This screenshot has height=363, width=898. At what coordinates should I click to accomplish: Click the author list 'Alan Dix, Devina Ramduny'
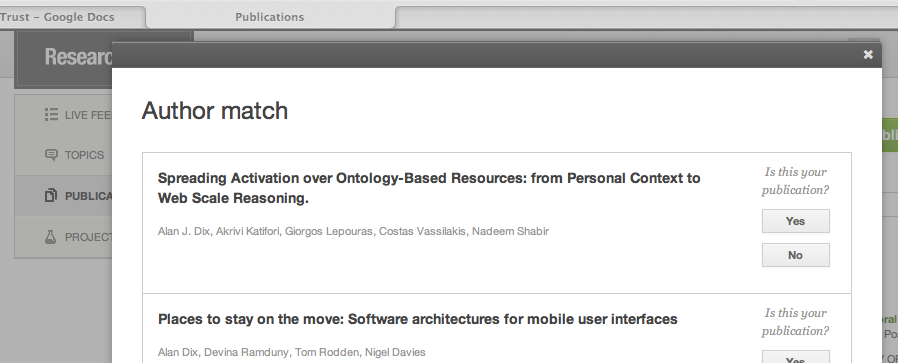[292, 352]
